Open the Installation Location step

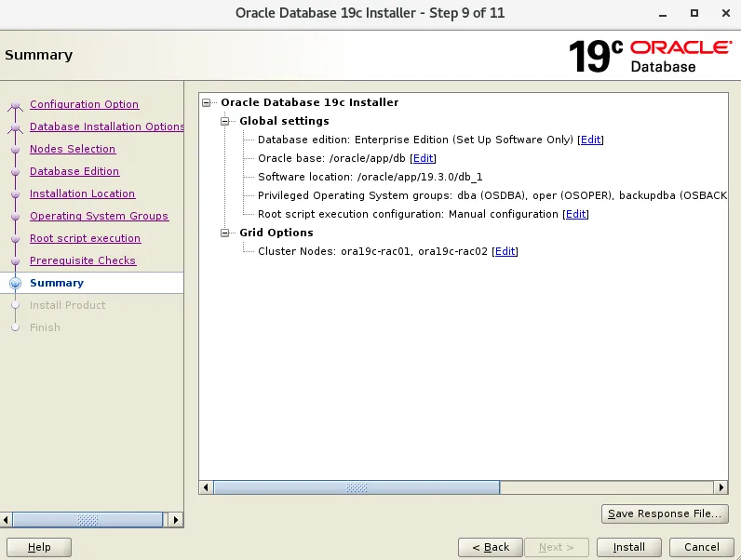(82, 193)
